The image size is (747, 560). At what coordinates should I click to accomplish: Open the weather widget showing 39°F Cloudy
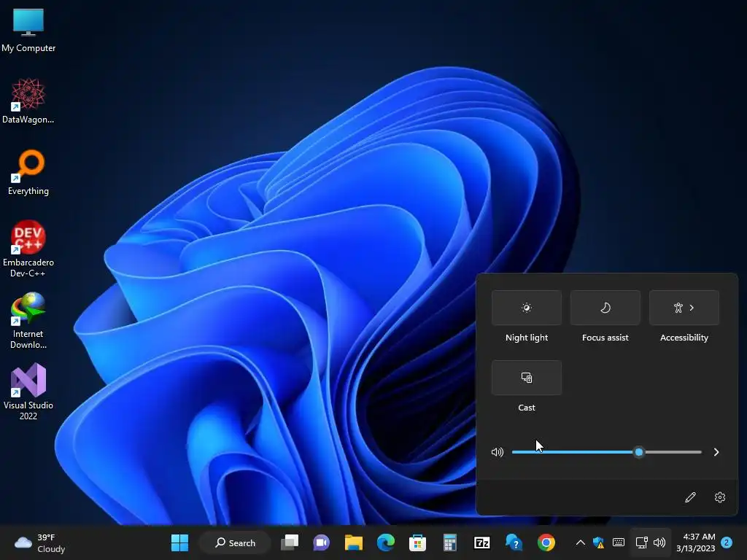coord(40,542)
